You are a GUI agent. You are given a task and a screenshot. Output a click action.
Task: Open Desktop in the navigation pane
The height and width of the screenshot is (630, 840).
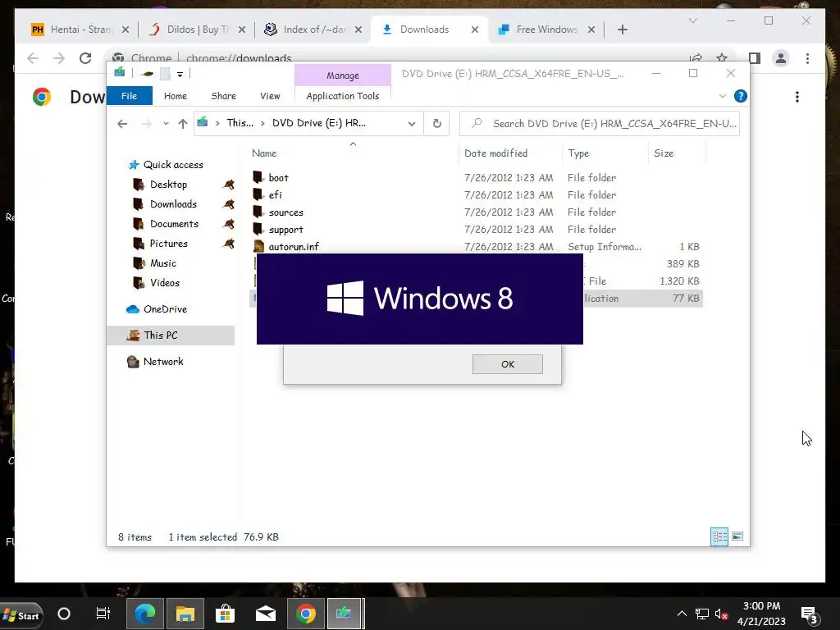[168, 185]
